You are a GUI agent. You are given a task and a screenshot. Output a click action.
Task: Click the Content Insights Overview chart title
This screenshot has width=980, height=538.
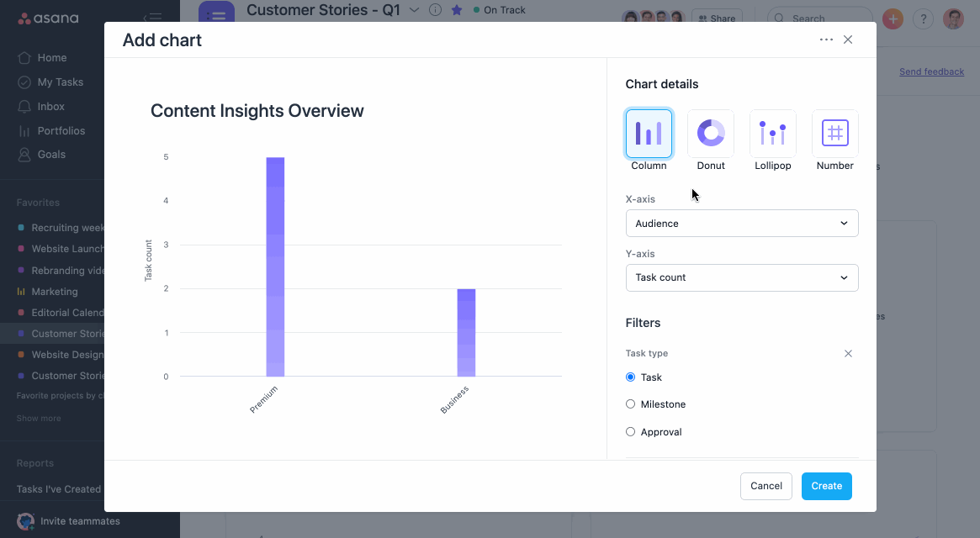point(257,111)
